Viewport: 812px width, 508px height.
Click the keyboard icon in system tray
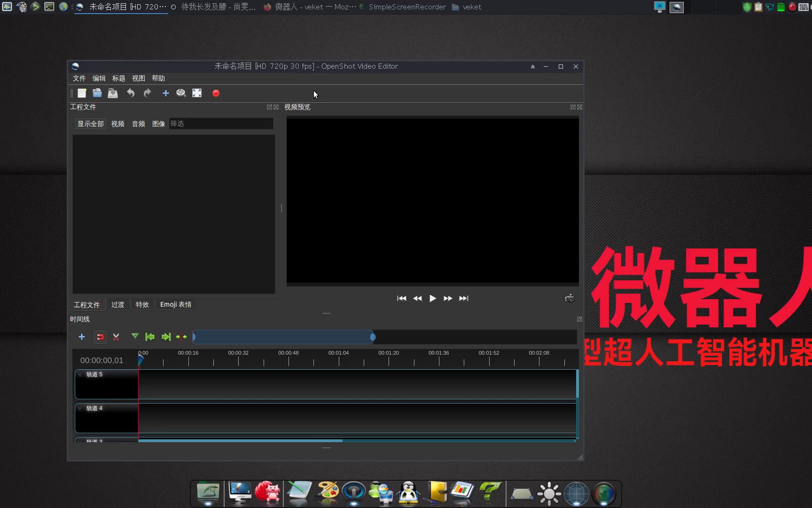click(804, 7)
